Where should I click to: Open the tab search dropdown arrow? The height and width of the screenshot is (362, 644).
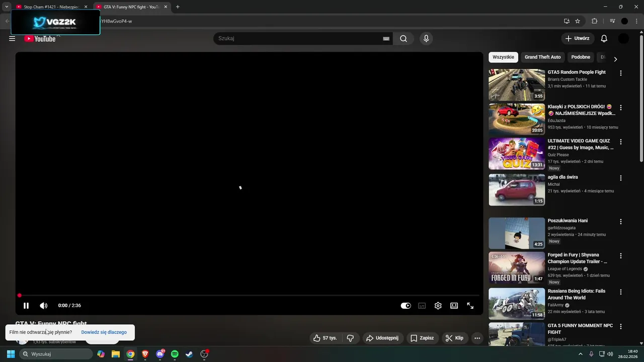point(7,7)
